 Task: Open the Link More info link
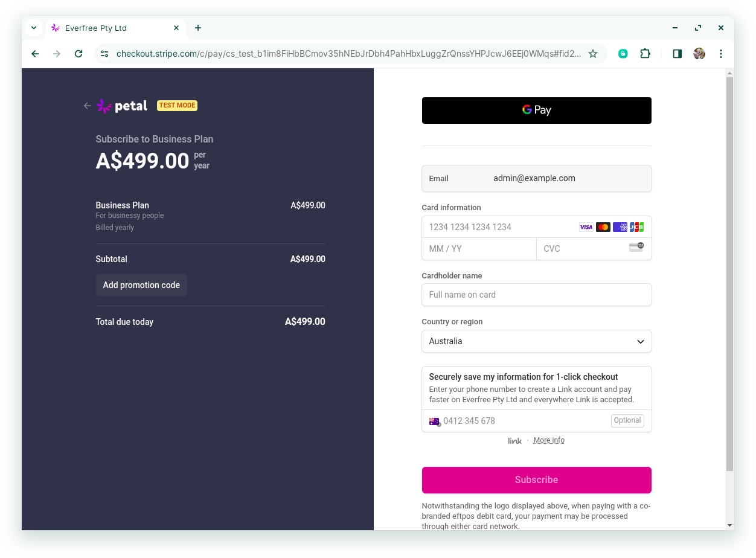(x=549, y=440)
